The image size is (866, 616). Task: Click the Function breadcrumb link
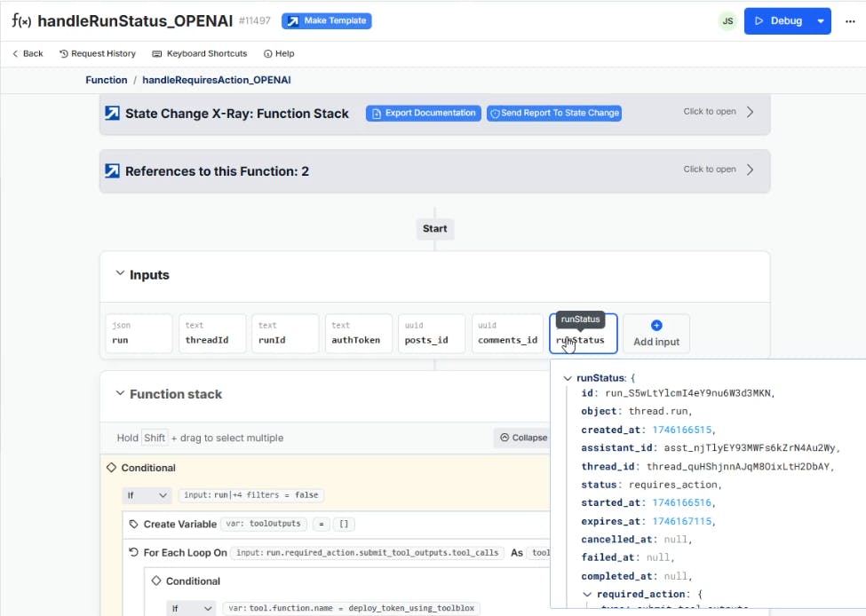point(107,80)
